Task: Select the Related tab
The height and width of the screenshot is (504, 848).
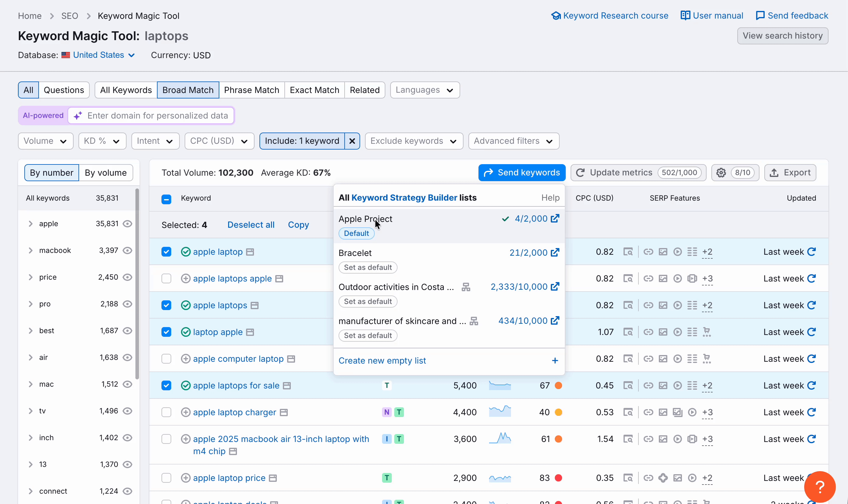Action: click(365, 90)
